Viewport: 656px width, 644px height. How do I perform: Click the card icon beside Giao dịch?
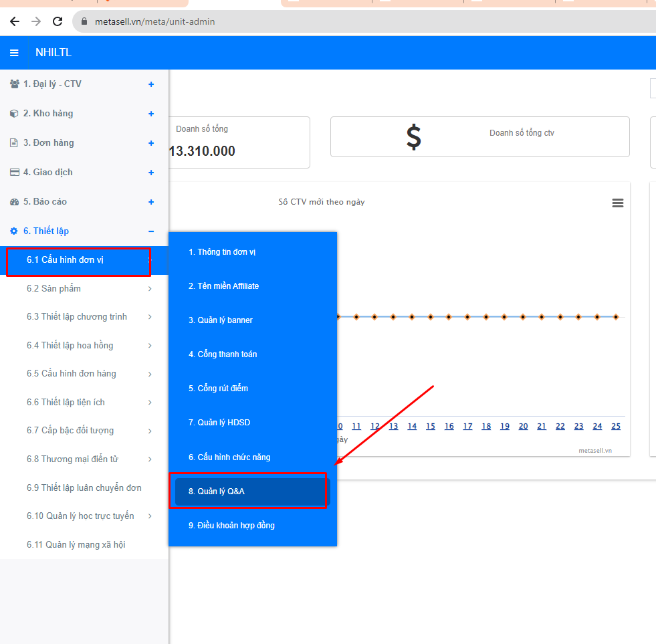[14, 173]
